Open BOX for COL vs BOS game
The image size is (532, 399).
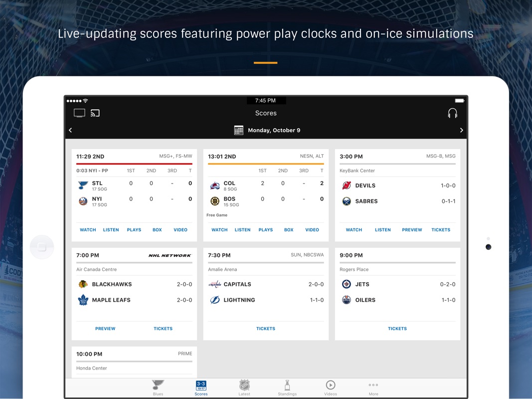point(289,230)
